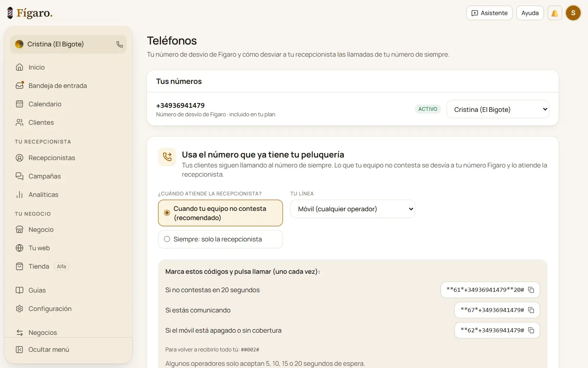Open Negocio in the sidebar

pos(68,230)
